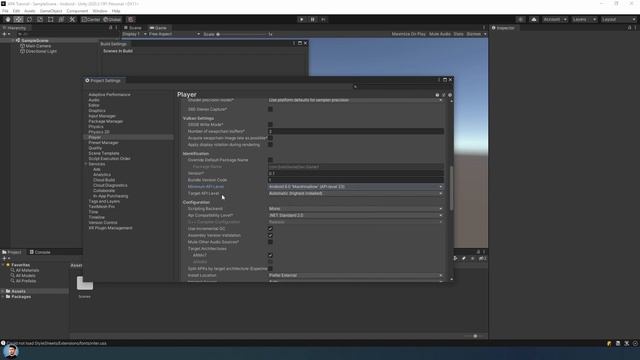Screen dimensions: 640x360
Task: Open the Component menu
Action: tap(77, 11)
